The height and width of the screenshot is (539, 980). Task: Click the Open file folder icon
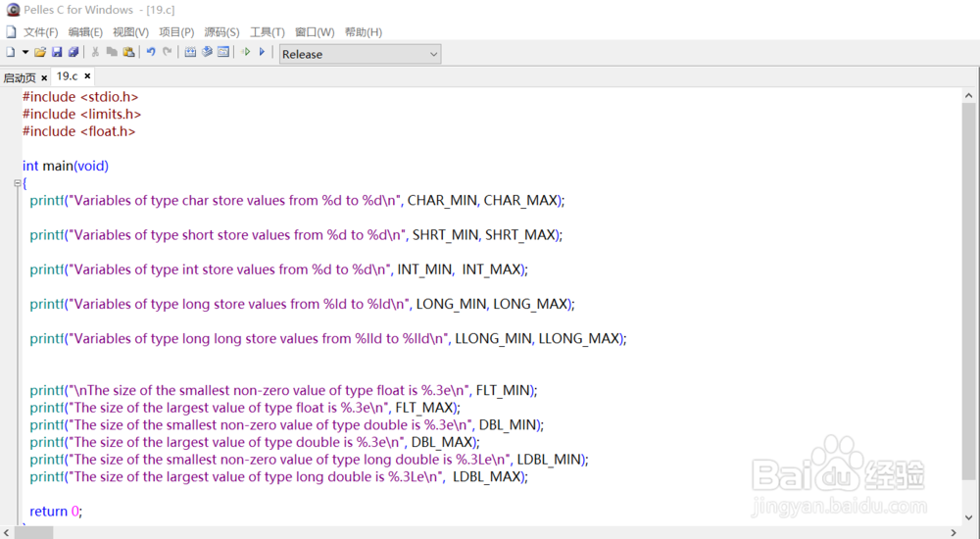(x=40, y=53)
